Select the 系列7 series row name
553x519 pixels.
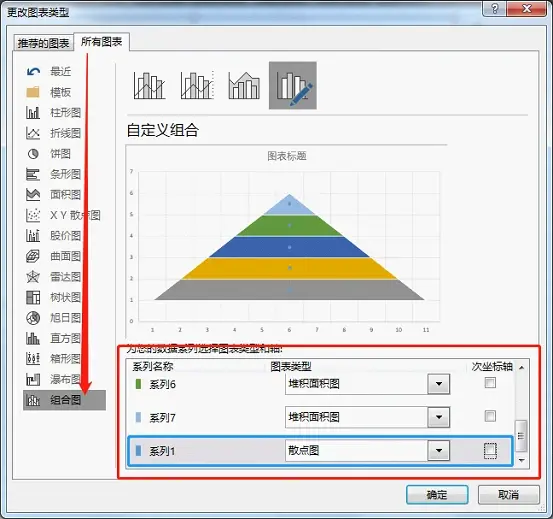[162, 418]
